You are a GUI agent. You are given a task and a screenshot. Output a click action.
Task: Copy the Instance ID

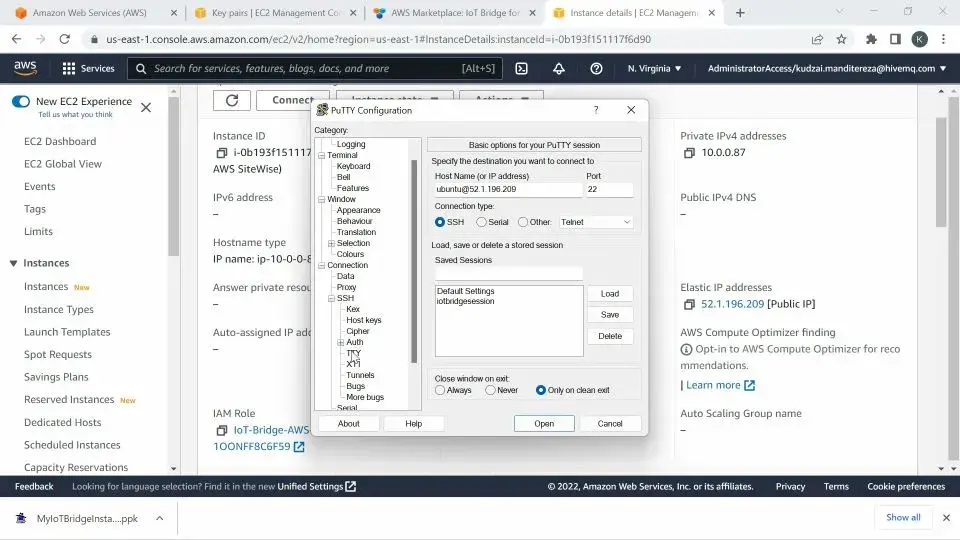(x=222, y=152)
